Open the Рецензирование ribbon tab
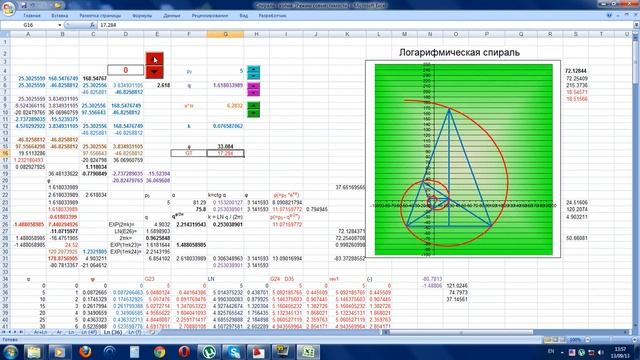This screenshot has width=640, height=360. point(209,16)
